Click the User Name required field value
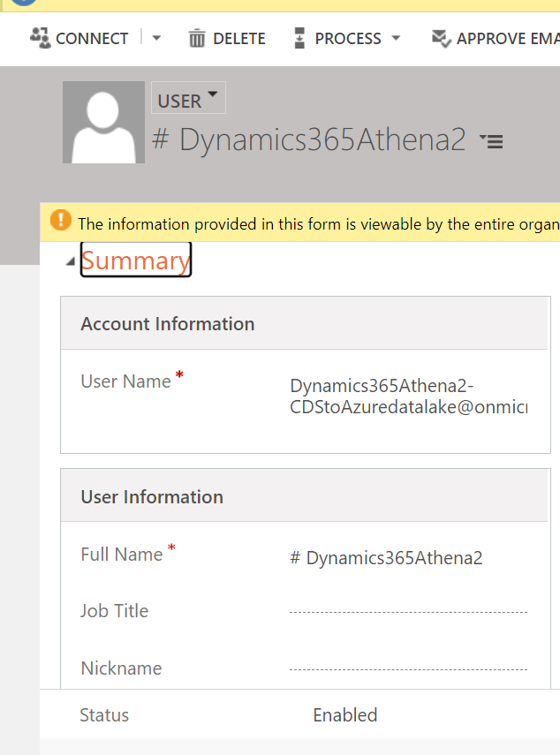 click(397, 397)
